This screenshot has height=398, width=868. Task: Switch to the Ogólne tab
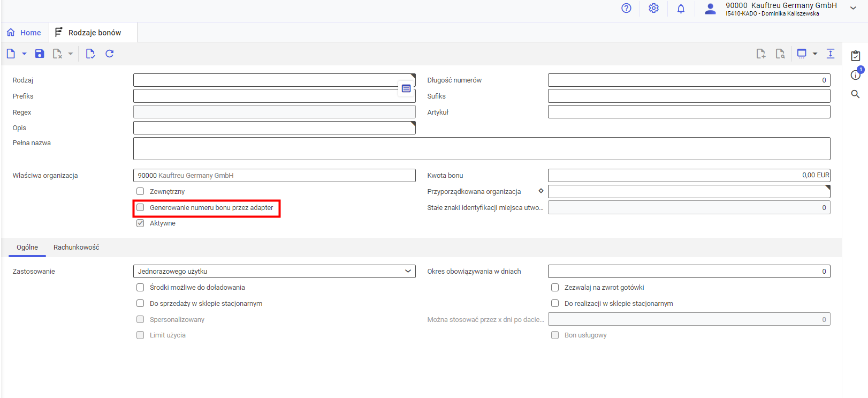[27, 247]
